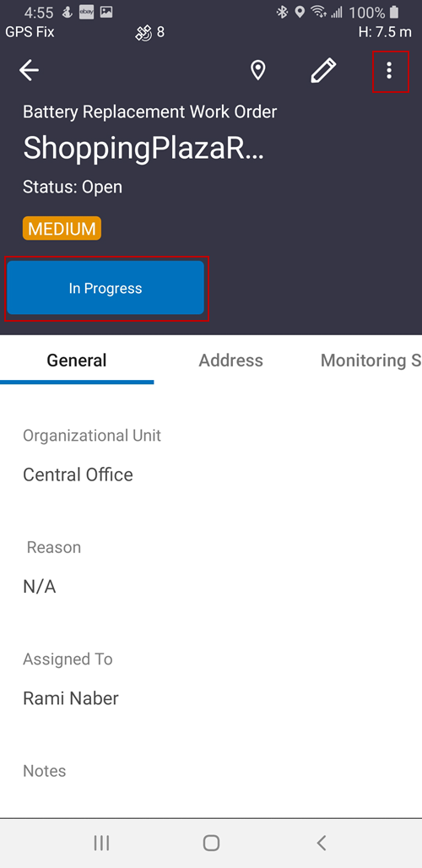
Task: Switch to the Address tab
Action: click(x=230, y=361)
